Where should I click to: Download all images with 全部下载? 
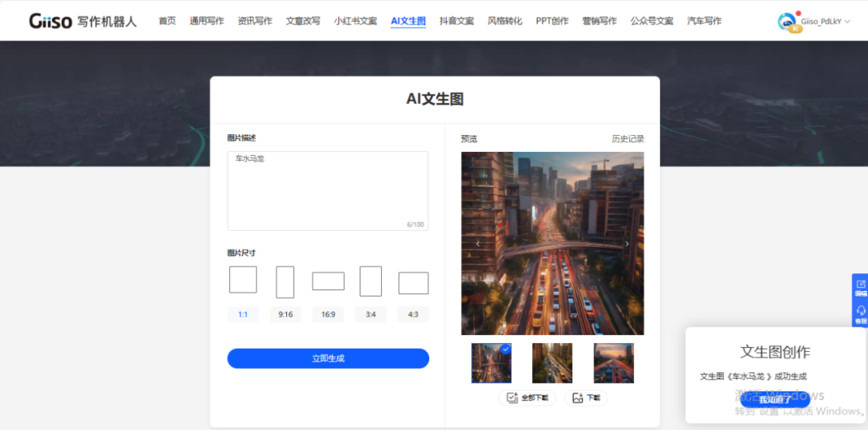[527, 397]
